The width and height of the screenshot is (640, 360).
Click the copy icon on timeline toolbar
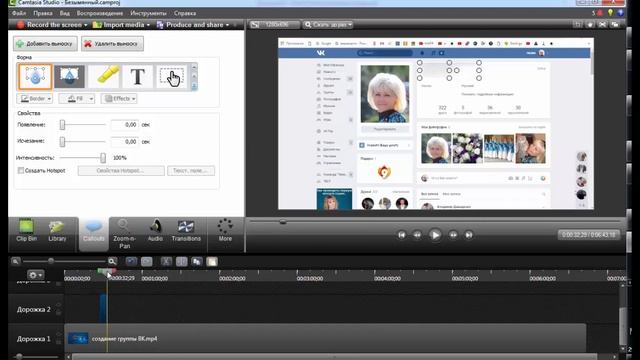tap(197, 261)
